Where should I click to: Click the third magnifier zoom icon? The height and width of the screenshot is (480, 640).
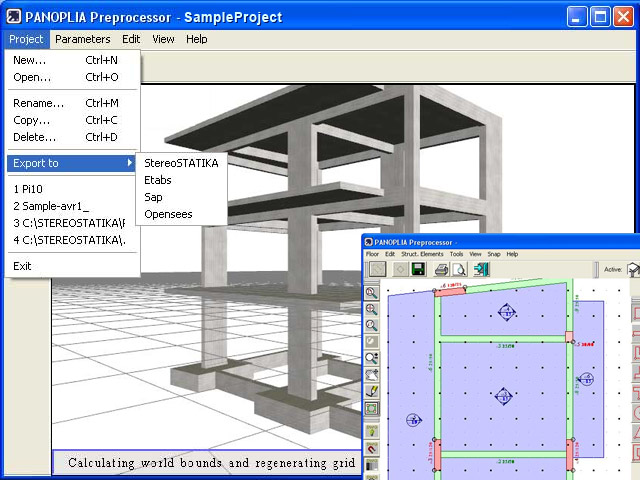click(x=371, y=325)
